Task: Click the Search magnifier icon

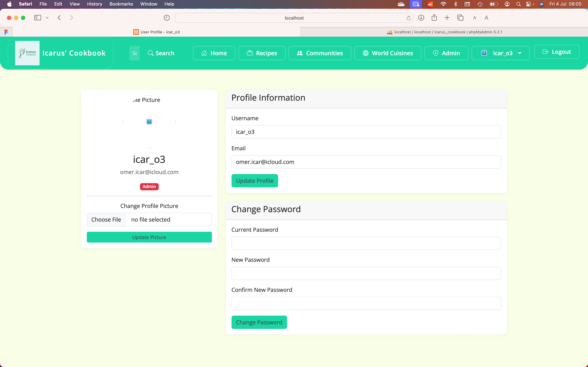Action: click(150, 53)
